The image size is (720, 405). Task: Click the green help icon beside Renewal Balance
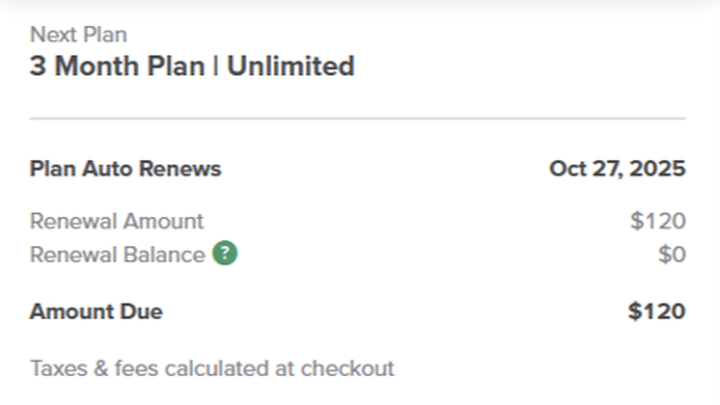225,254
